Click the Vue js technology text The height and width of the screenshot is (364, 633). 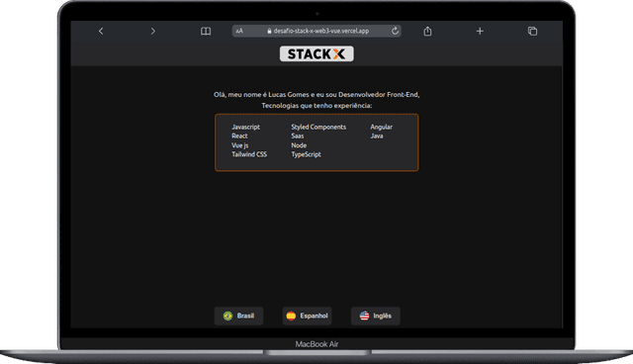tap(240, 145)
